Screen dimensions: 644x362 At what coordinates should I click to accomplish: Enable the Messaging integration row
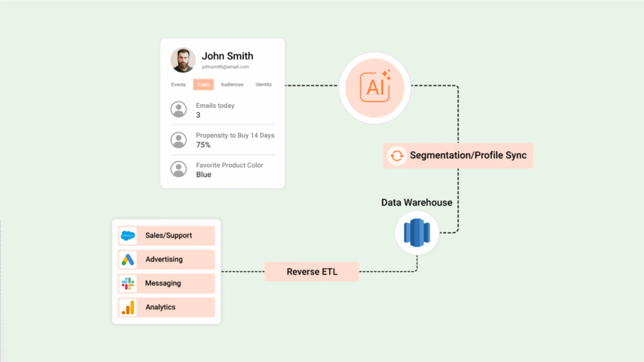pyautogui.click(x=166, y=283)
